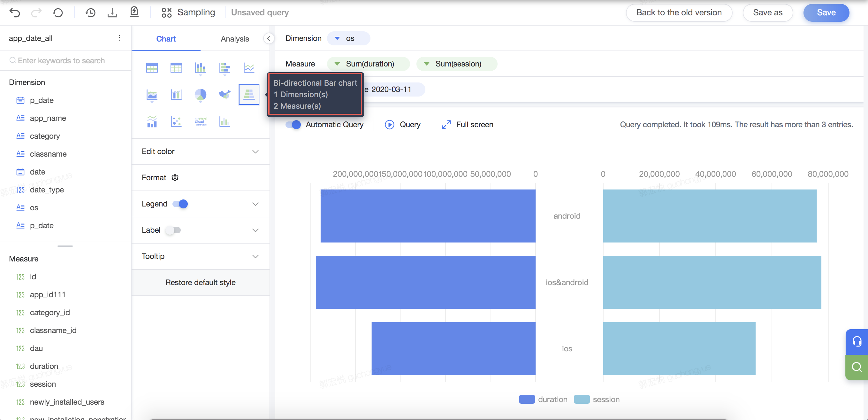The height and width of the screenshot is (420, 868).
Task: Click the Full screen expand icon
Action: pyautogui.click(x=446, y=124)
